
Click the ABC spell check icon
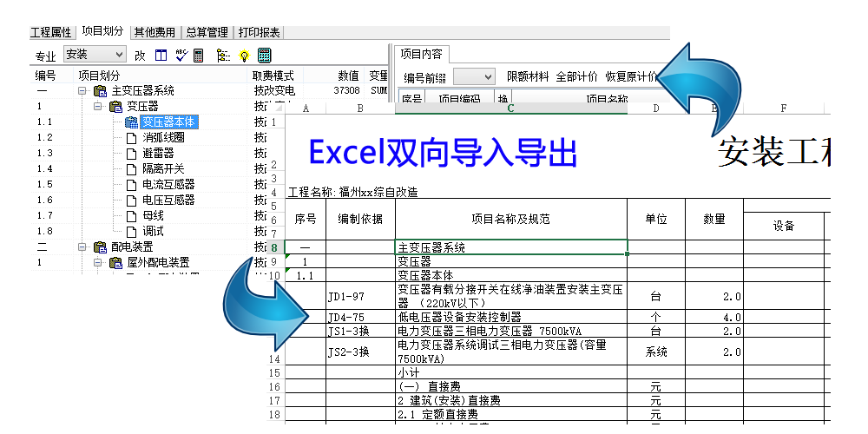(x=181, y=55)
